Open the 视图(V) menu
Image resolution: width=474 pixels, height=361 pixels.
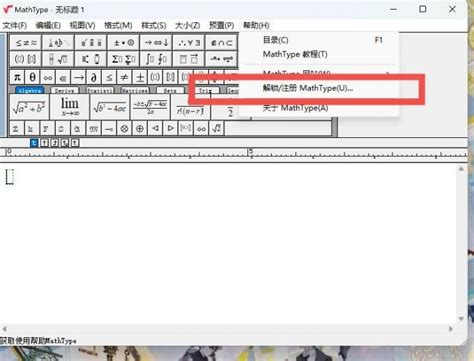(82, 25)
